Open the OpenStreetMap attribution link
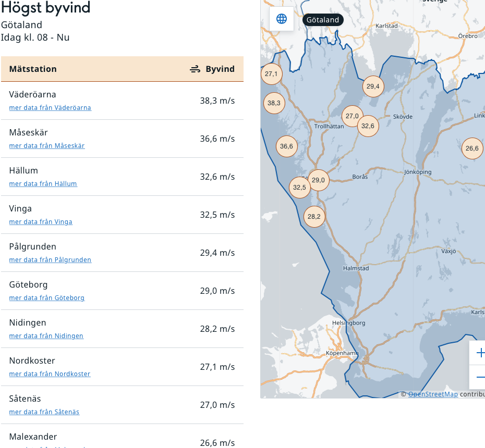The width and height of the screenshot is (485, 448). 433,394
